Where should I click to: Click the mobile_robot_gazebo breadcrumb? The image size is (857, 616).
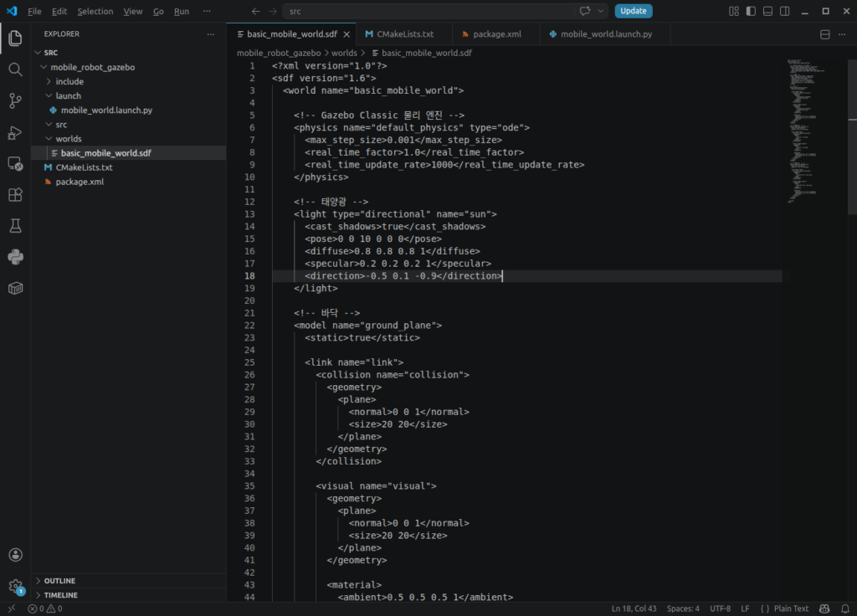(279, 53)
